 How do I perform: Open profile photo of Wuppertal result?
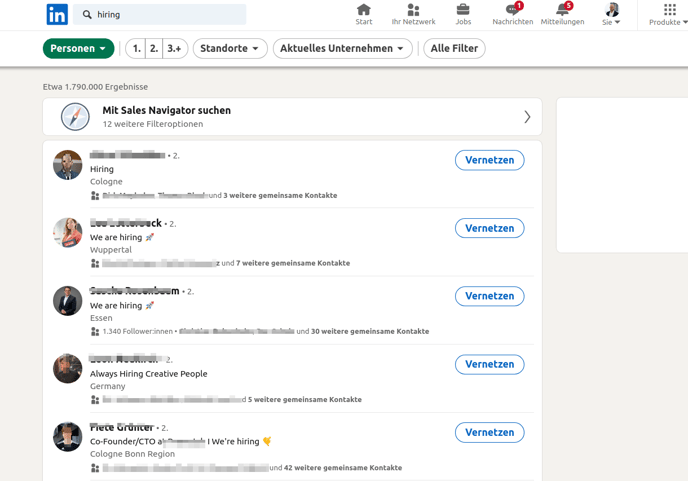point(68,233)
